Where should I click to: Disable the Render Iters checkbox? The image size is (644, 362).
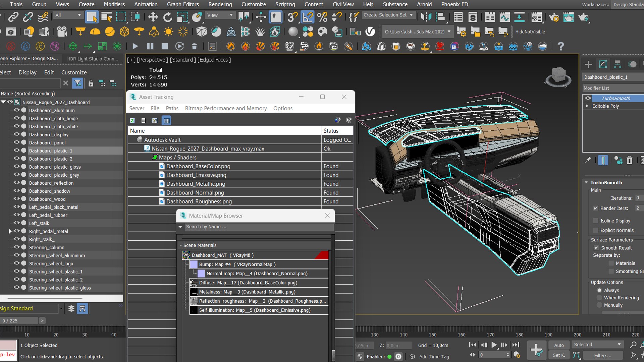pos(596,208)
